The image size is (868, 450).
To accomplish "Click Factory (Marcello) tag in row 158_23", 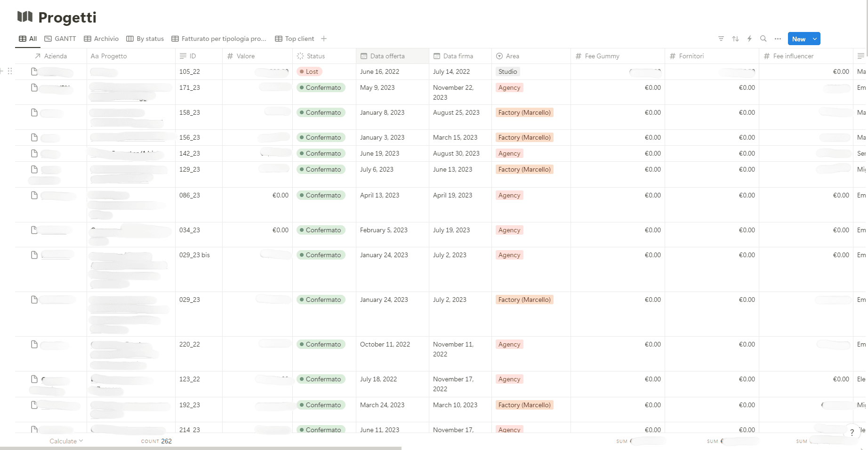I will pos(524,112).
